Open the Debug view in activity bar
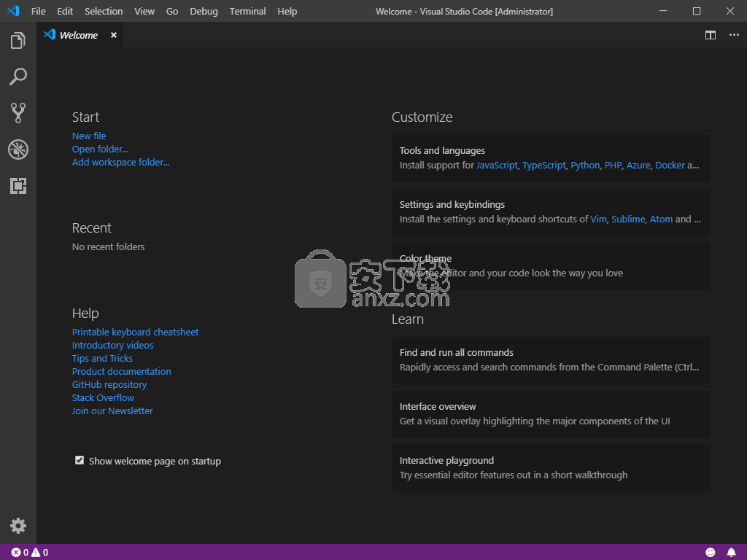 point(18,149)
